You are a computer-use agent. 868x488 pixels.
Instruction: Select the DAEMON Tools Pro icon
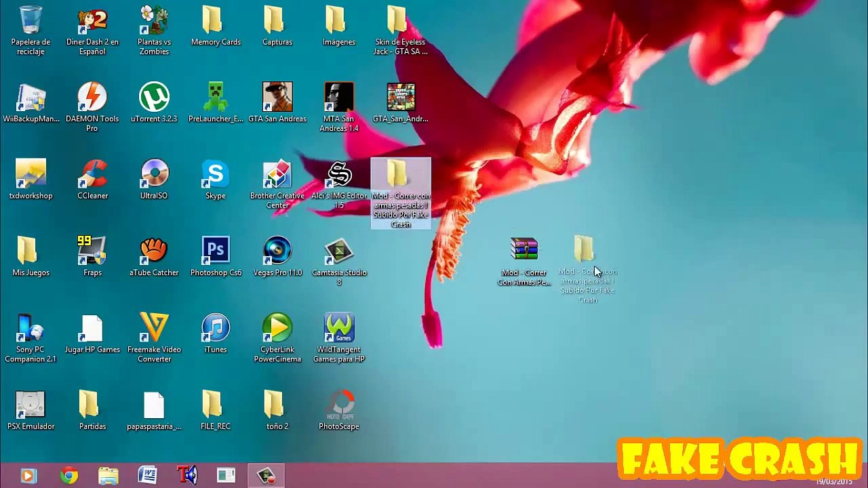92,107
